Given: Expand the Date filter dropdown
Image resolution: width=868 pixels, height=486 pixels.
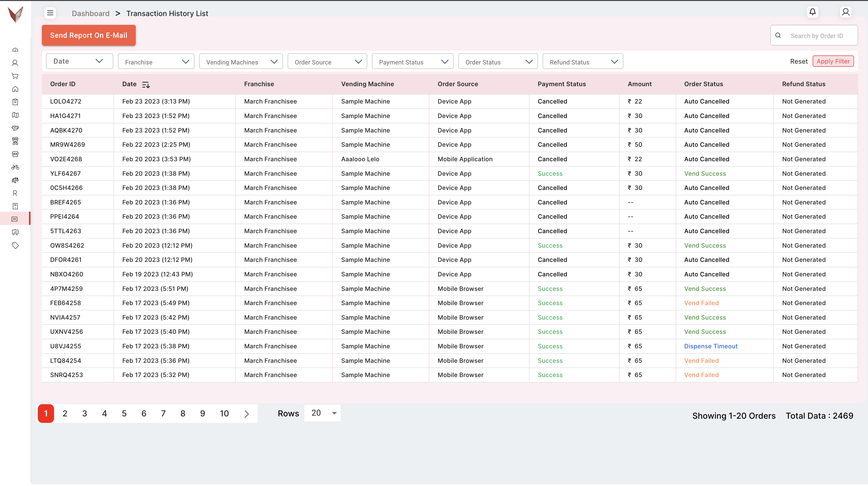Looking at the screenshot, I should (79, 61).
